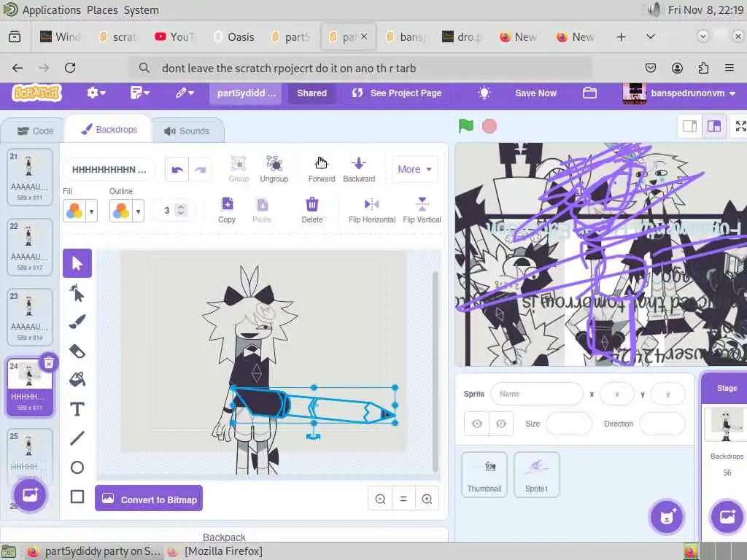The image size is (747, 560).
Task: Zoom into the paint canvas
Action: (427, 499)
